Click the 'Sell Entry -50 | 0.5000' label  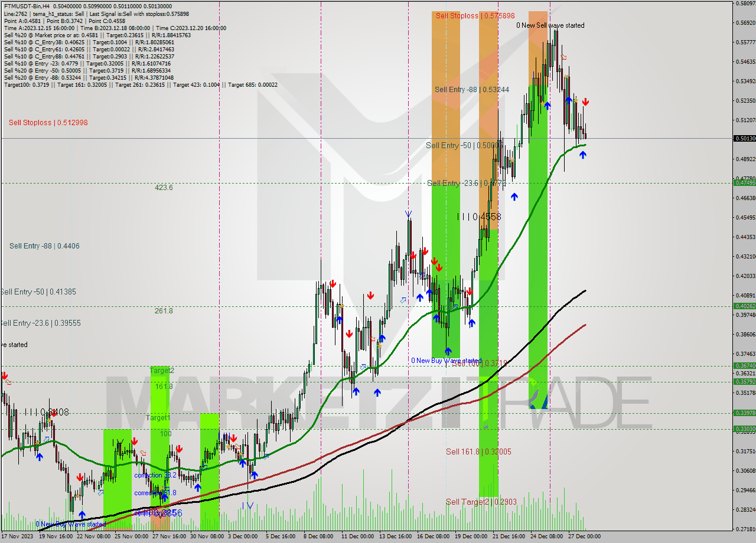tap(464, 145)
